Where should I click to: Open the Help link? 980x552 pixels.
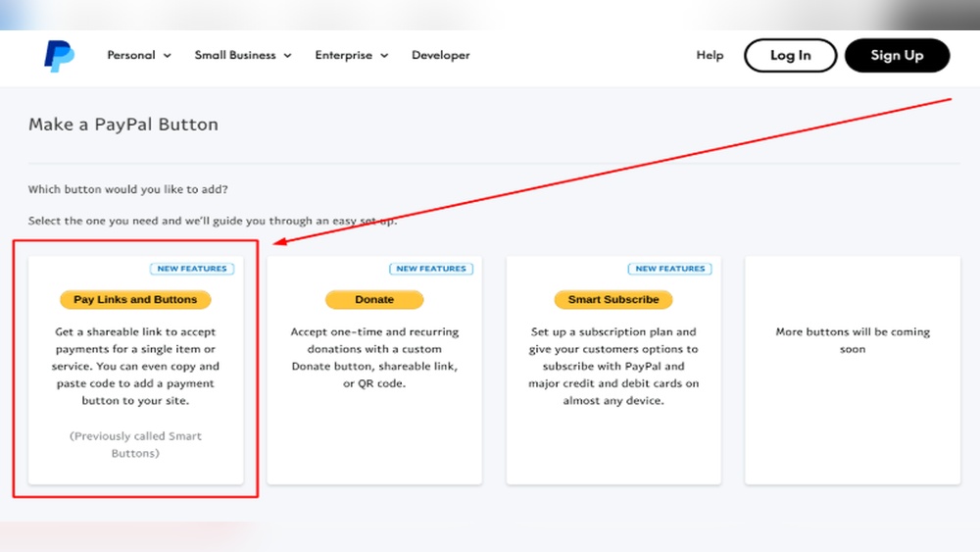point(710,55)
